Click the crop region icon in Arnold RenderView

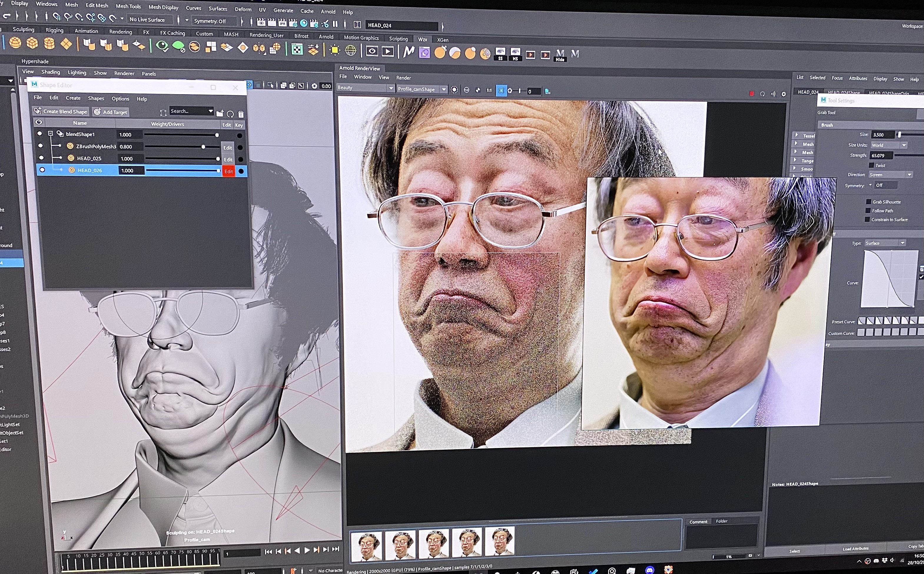tap(501, 91)
